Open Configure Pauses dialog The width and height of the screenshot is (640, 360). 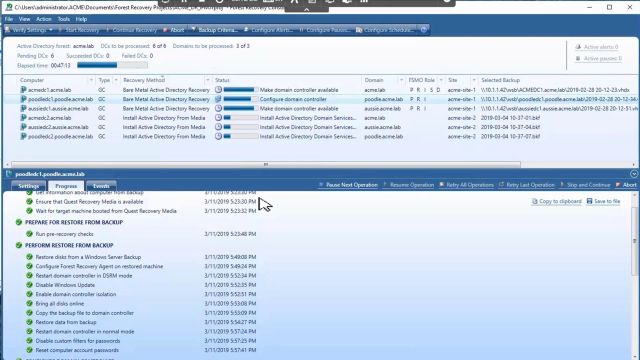[x=325, y=30]
